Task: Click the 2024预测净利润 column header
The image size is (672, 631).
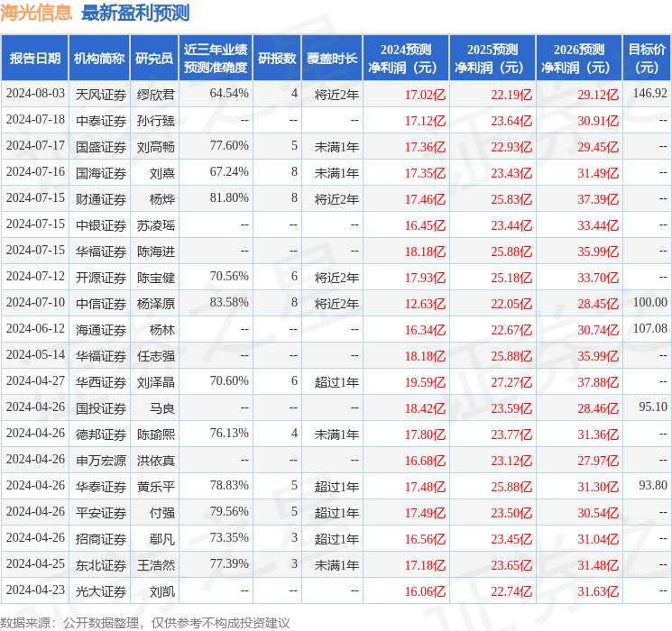Action: tap(405, 59)
